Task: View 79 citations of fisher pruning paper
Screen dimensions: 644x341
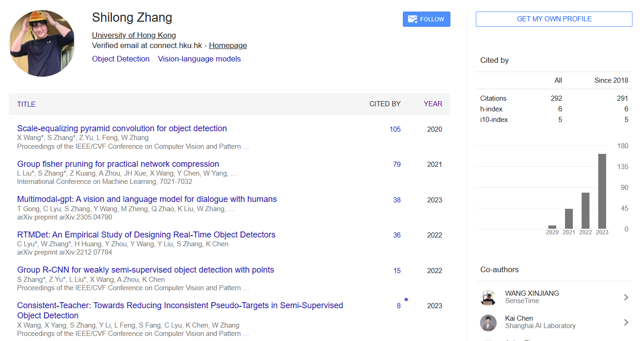Action: (397, 164)
